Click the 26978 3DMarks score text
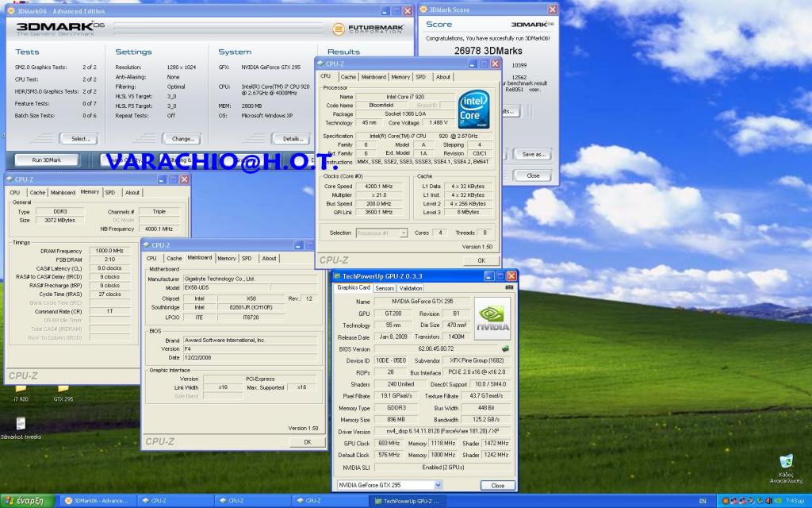 [488, 51]
